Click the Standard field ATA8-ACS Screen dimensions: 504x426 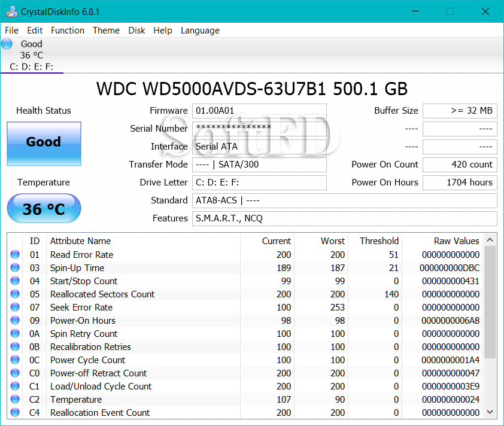[345, 201]
